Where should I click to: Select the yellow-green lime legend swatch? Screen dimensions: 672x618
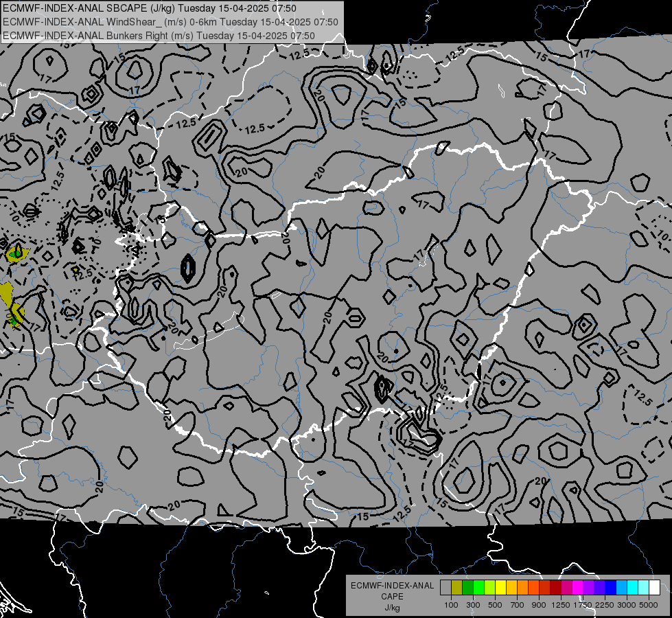[489, 588]
